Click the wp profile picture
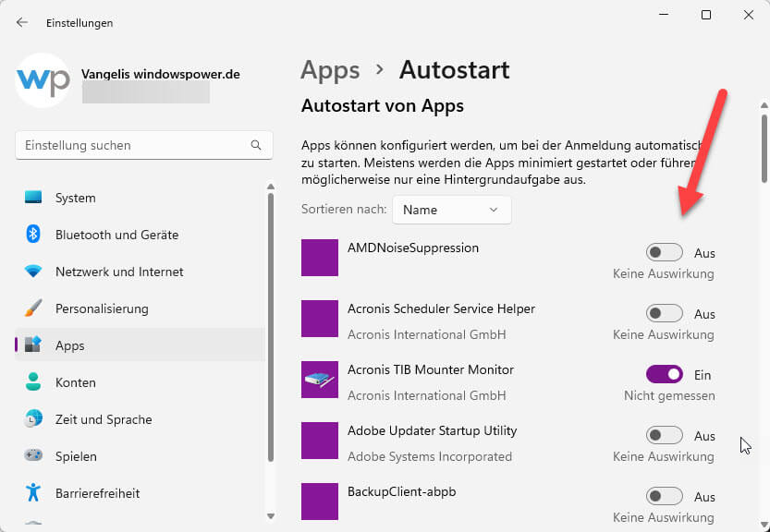Screen dimensions: 770x532 [43, 80]
